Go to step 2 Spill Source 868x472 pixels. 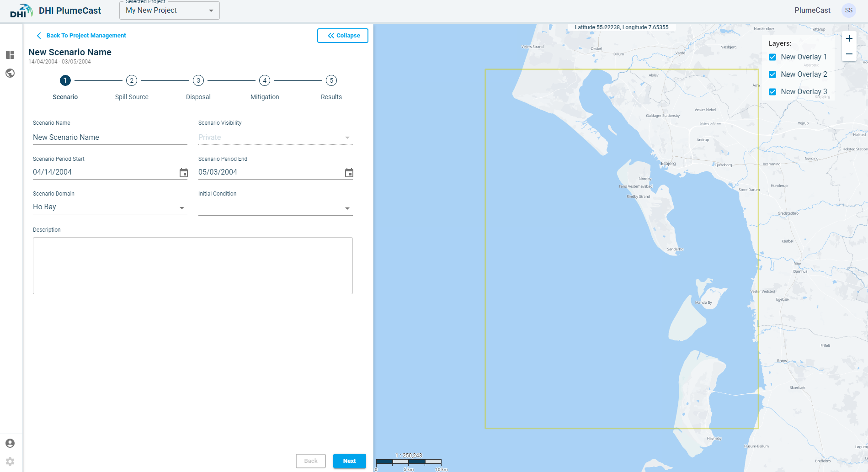coord(132,81)
